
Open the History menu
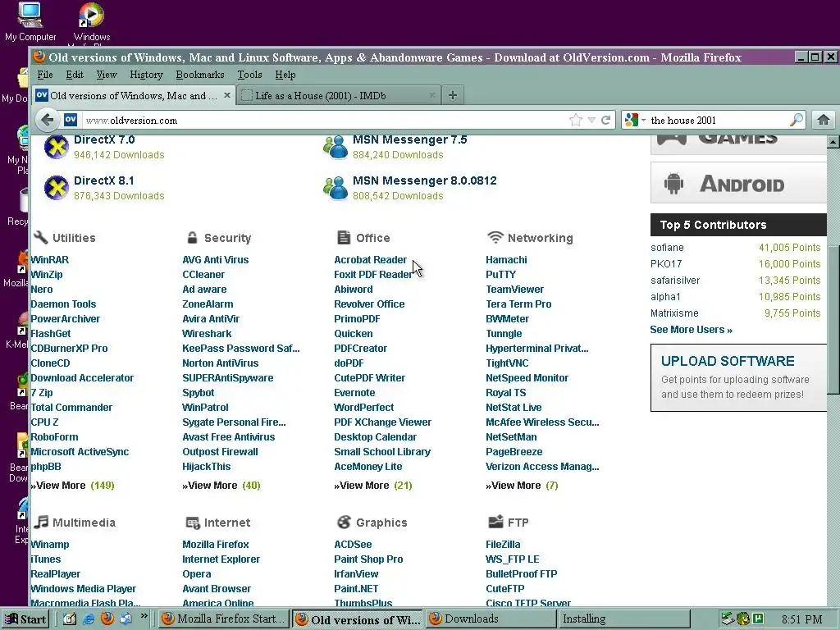click(146, 75)
